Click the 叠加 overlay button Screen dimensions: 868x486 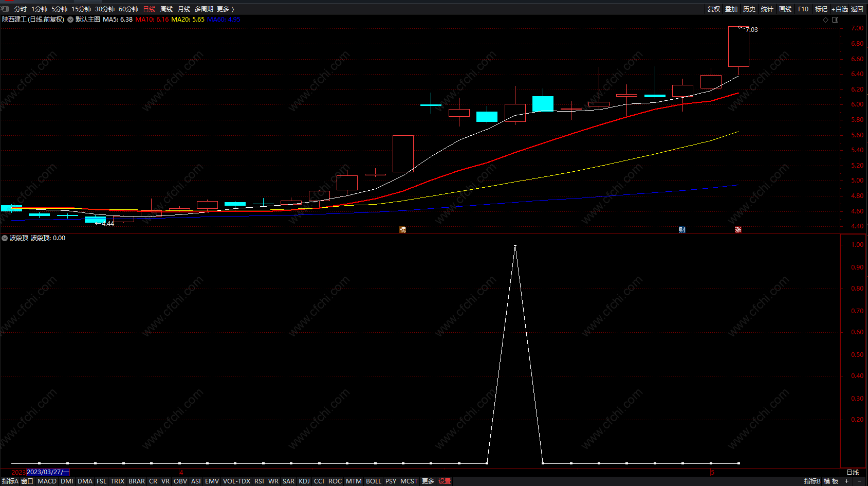pyautogui.click(x=731, y=9)
